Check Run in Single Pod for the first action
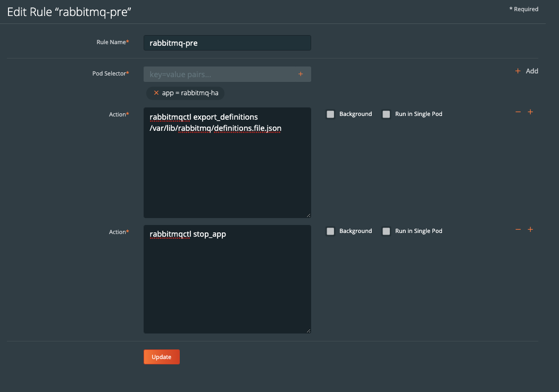The height and width of the screenshot is (392, 559). (386, 114)
